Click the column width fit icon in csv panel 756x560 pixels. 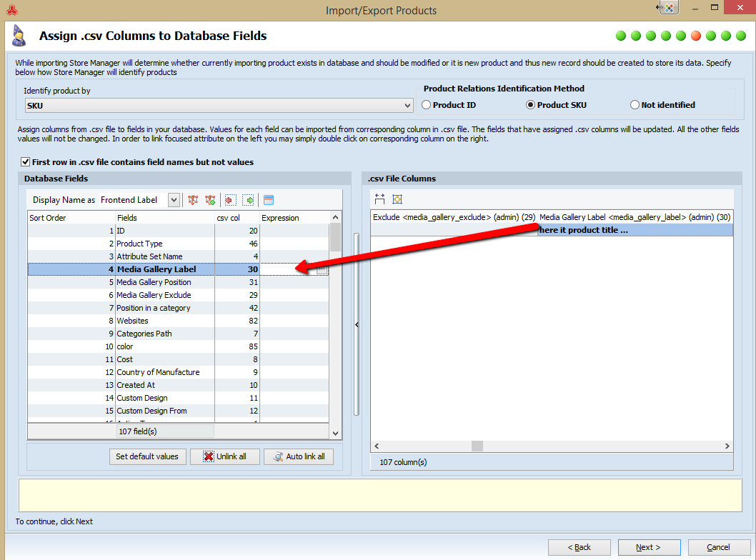pyautogui.click(x=379, y=199)
